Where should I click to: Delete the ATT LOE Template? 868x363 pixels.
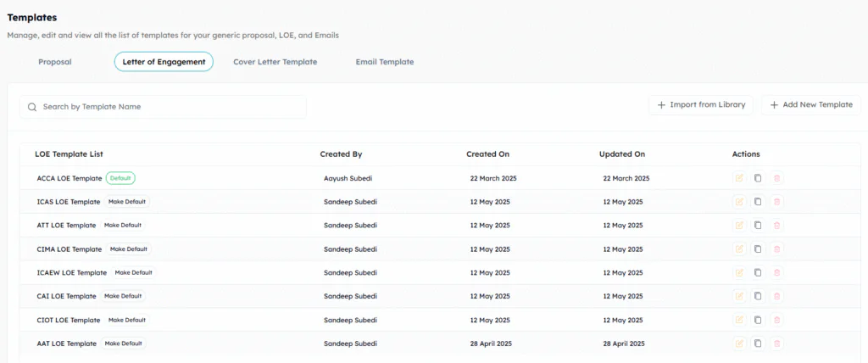(777, 226)
